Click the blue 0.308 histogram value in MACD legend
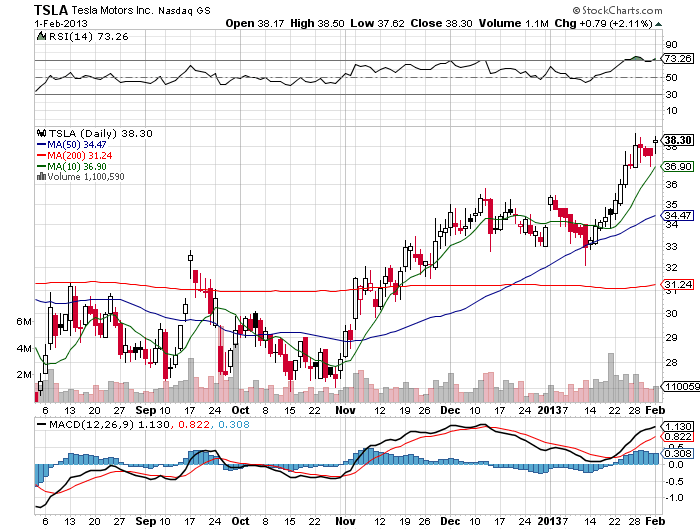This screenshot has width=700, height=530. tap(234, 425)
